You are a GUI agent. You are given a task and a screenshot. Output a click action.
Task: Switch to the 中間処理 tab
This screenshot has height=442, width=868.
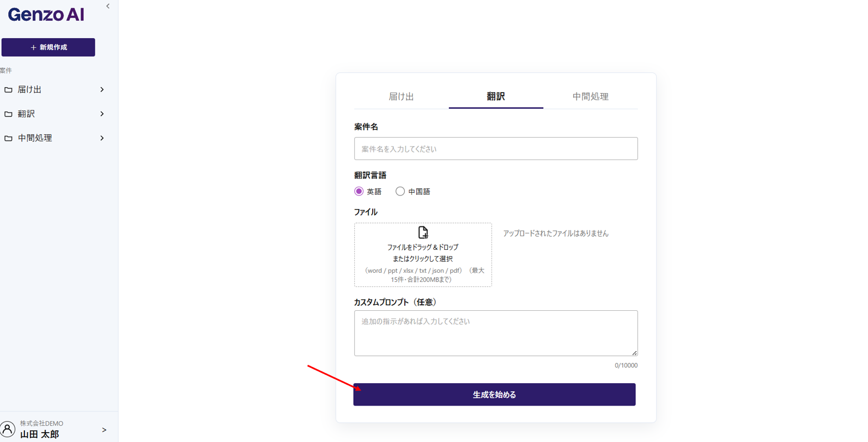coord(590,97)
